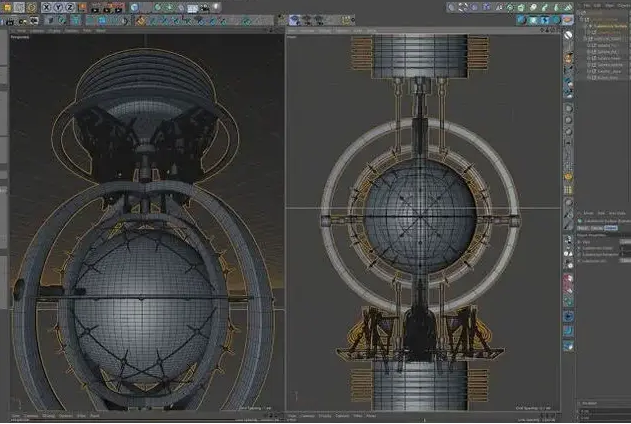Toggle the Z axis lock

(70, 7)
